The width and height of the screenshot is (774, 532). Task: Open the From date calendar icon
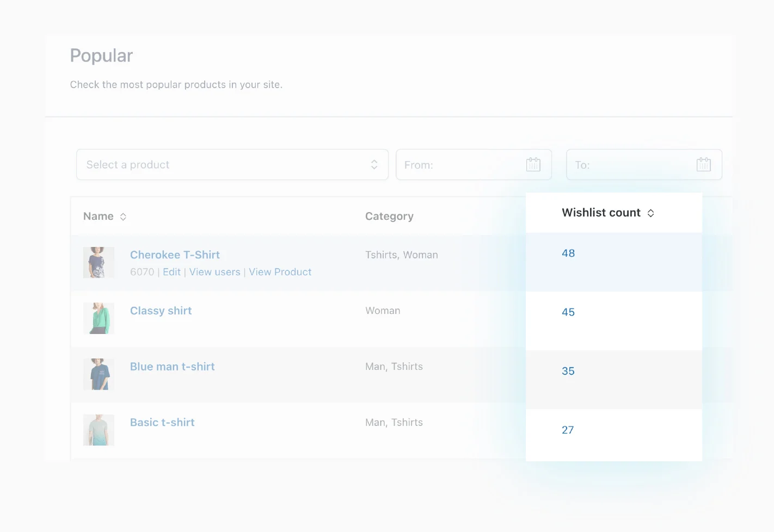click(533, 164)
